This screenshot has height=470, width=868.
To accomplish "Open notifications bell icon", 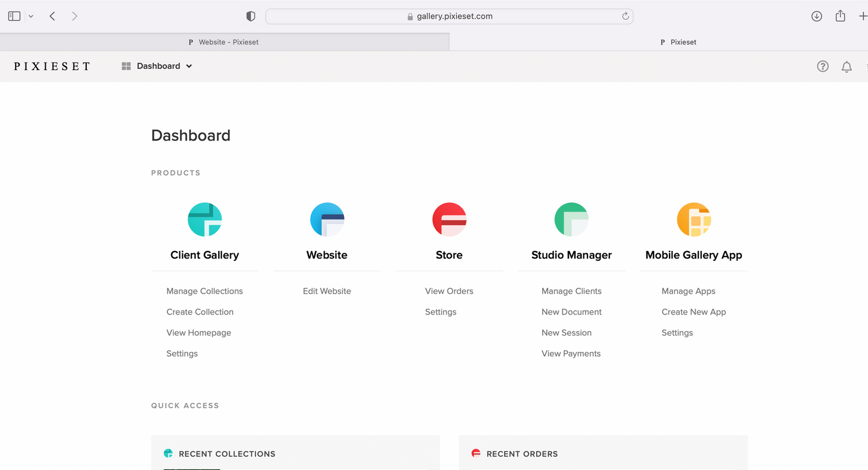I will [847, 66].
